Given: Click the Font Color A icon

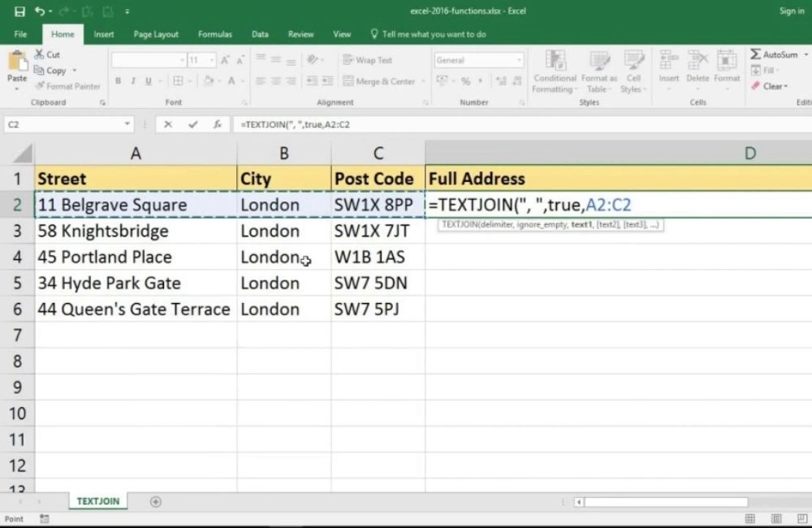Looking at the screenshot, I should (231, 81).
